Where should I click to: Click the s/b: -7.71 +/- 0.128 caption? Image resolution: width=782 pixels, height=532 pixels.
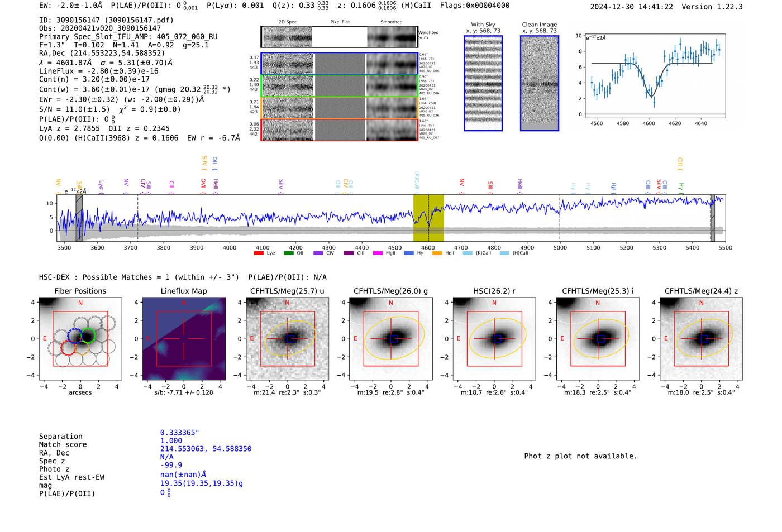(x=184, y=392)
